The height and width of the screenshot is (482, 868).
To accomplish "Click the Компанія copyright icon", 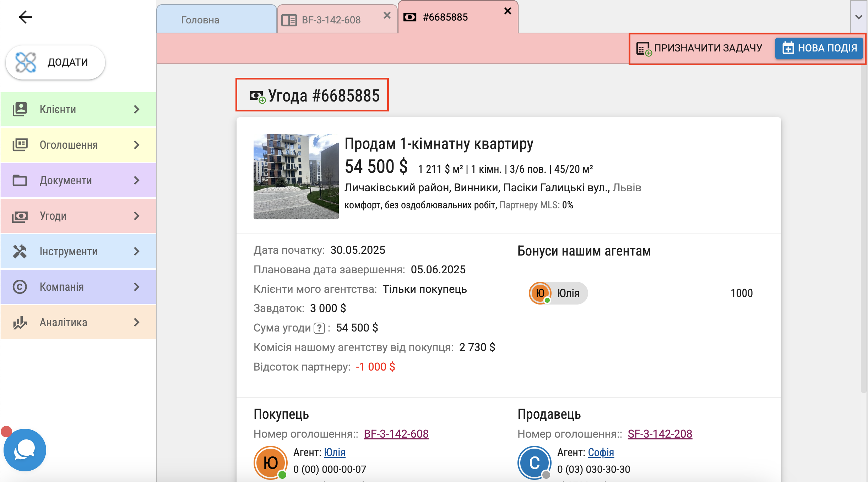I will (20, 287).
